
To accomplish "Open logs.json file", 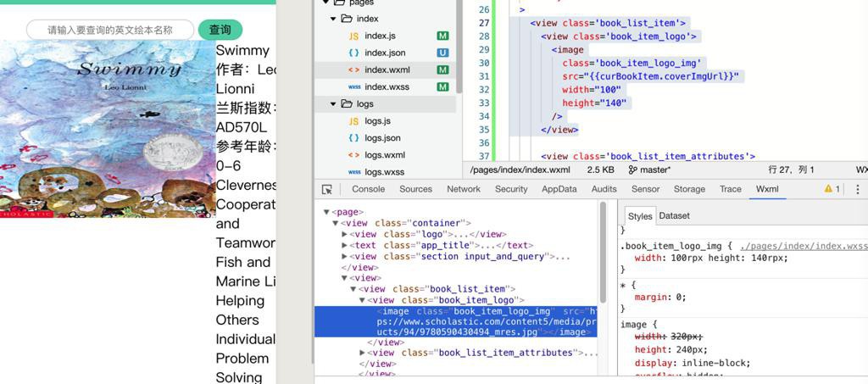I will pos(382,138).
